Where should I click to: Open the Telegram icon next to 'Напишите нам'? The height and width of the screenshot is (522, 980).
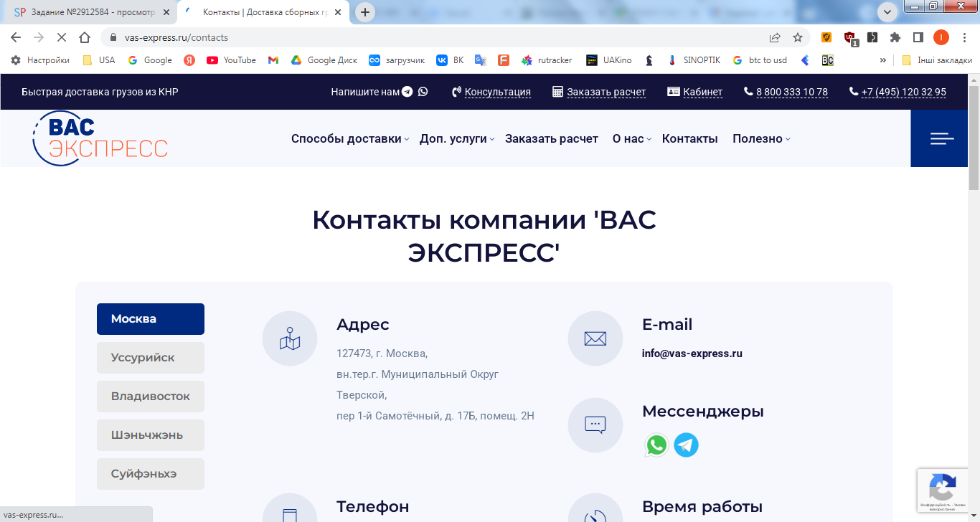pyautogui.click(x=407, y=92)
